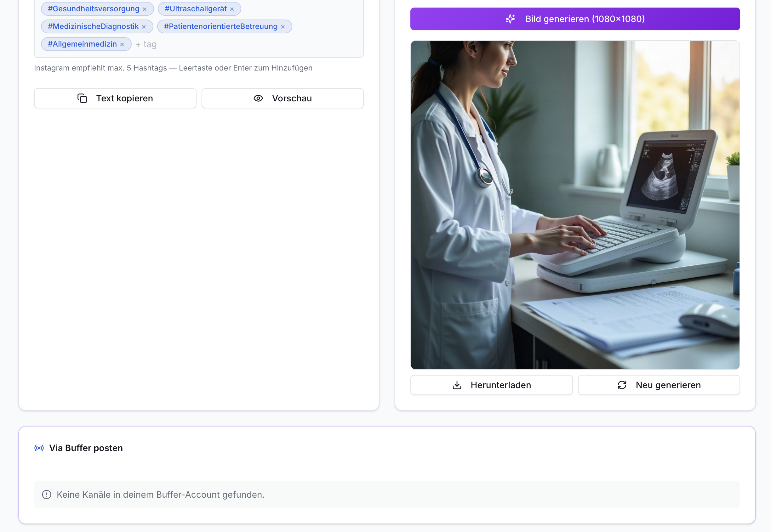Regenerate image with 'Neu generieren'

659,385
